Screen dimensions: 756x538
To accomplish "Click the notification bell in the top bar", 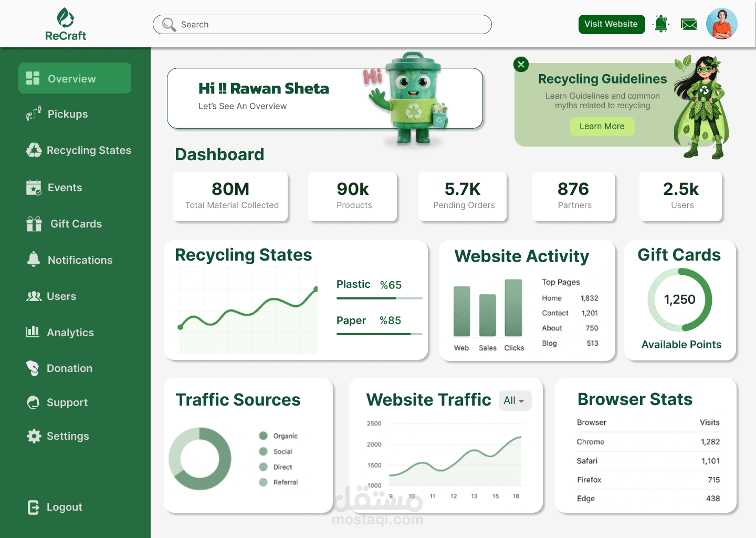I will coord(660,23).
